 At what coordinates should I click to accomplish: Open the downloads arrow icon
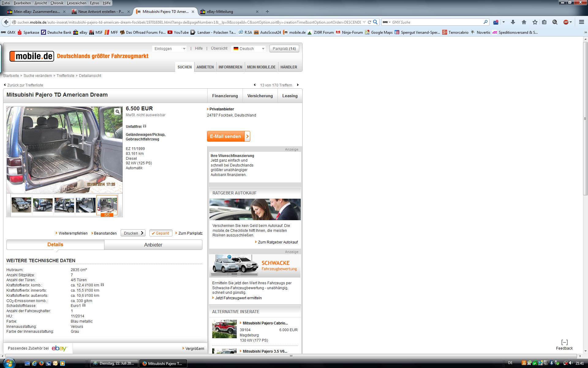(x=513, y=22)
